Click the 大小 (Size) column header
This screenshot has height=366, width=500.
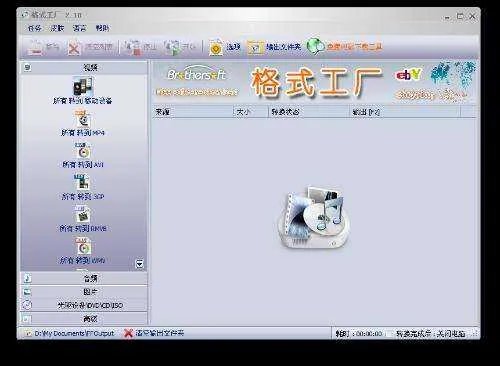[x=251, y=112]
